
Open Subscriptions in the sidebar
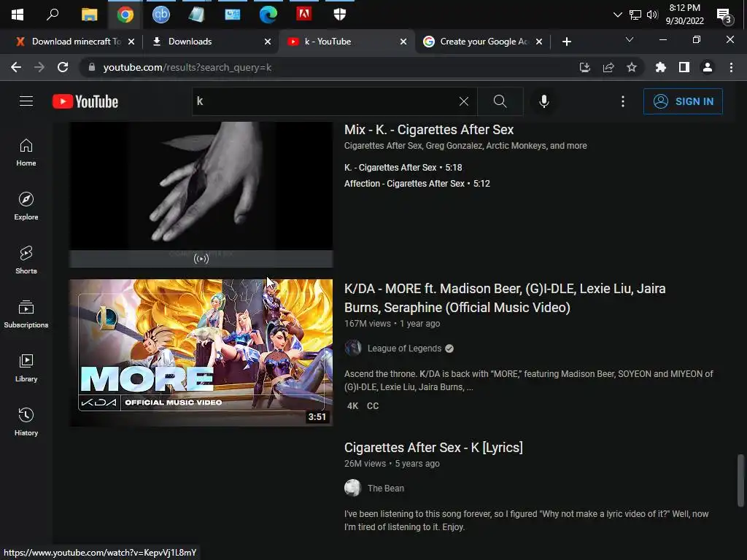(x=26, y=314)
